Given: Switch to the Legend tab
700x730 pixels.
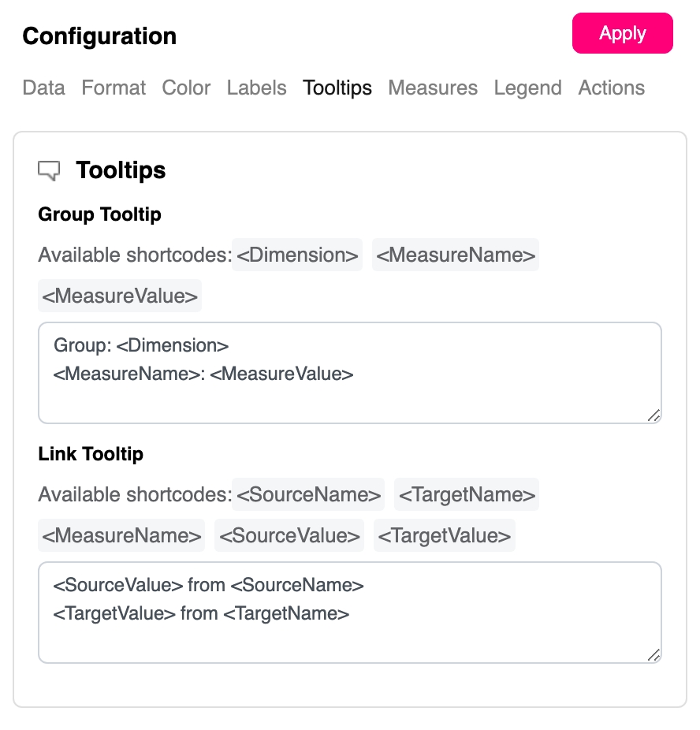Looking at the screenshot, I should pyautogui.click(x=527, y=88).
